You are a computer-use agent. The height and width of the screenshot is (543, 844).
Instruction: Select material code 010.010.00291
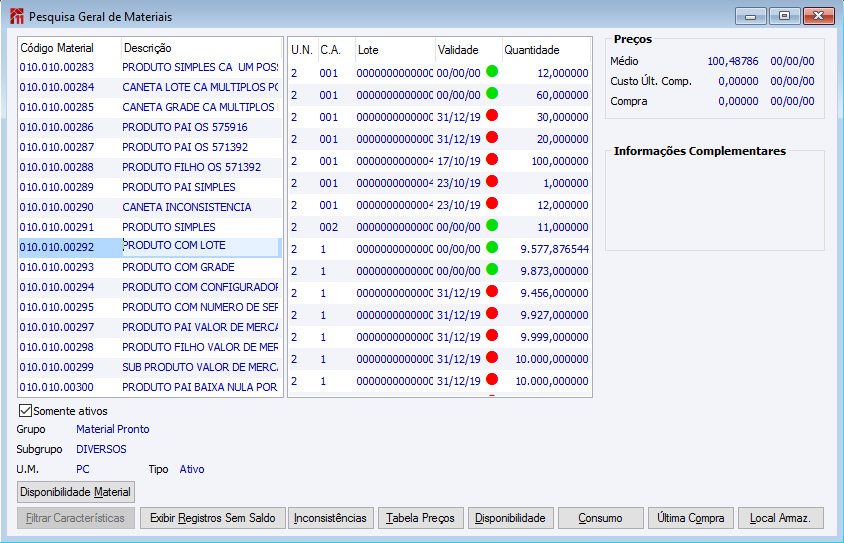(x=57, y=227)
